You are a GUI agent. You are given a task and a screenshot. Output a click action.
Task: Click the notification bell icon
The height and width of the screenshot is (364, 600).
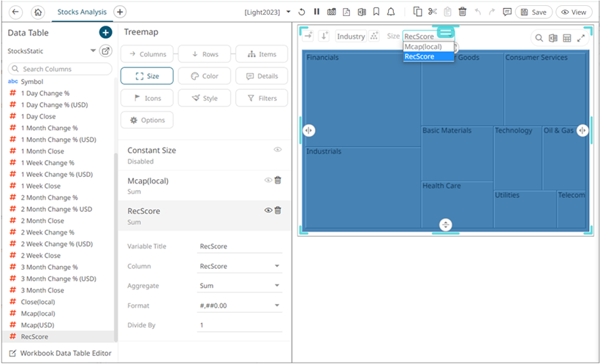391,12
